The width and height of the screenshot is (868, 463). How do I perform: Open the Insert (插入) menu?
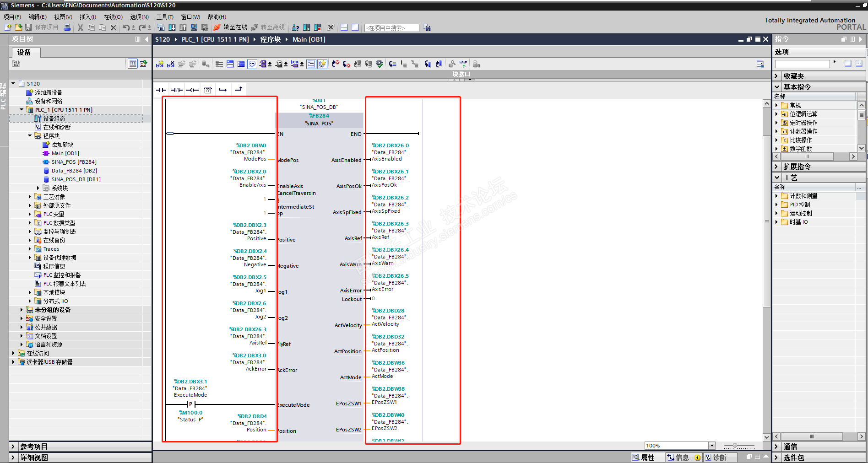point(88,17)
